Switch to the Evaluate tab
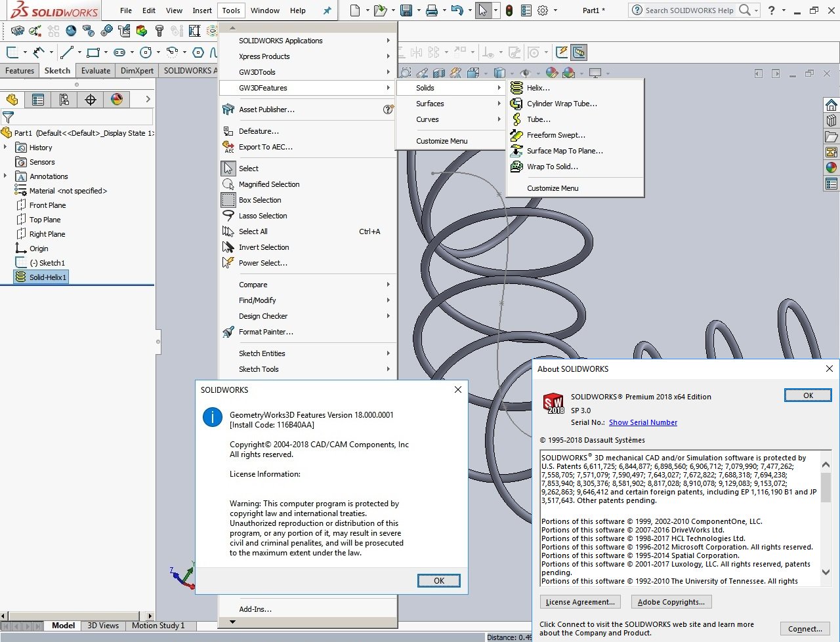The height and width of the screenshot is (642, 840). coord(96,71)
